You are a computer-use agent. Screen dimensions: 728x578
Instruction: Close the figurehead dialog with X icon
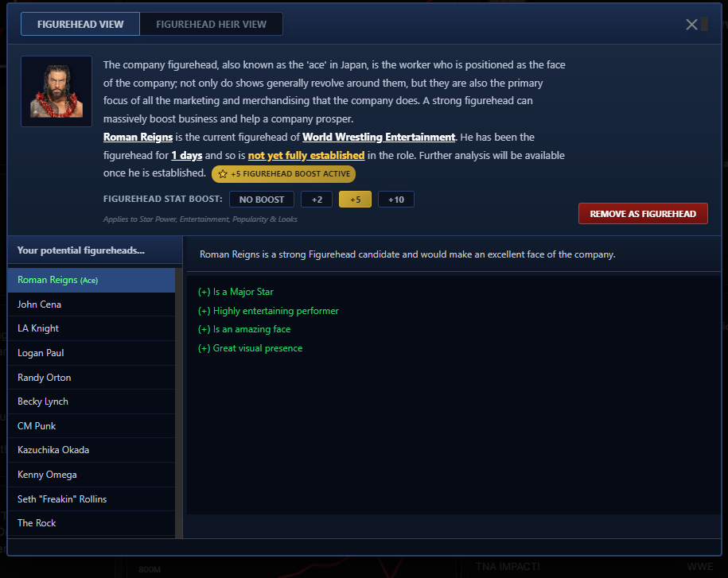(691, 25)
